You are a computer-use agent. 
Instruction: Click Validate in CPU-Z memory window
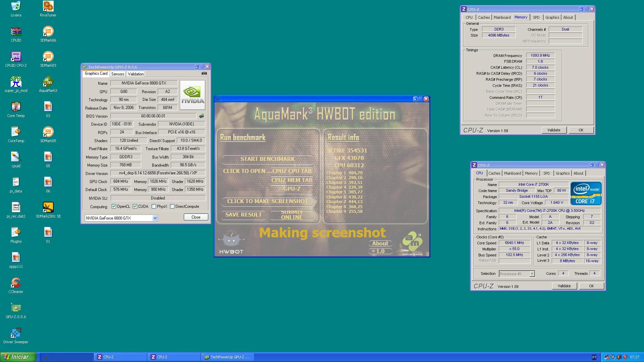554,130
